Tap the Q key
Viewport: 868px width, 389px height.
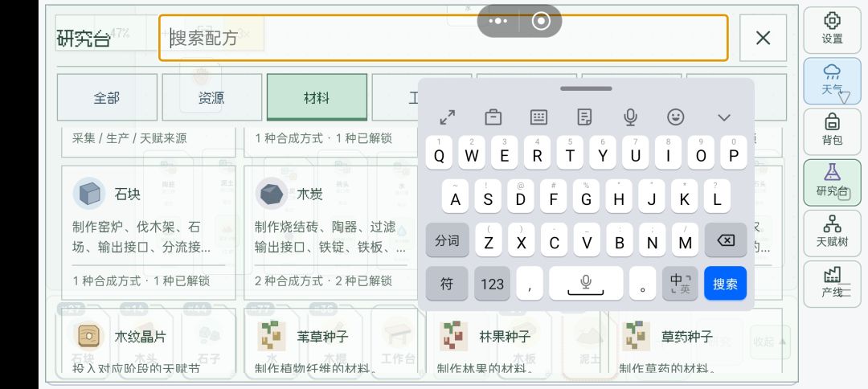click(x=439, y=153)
